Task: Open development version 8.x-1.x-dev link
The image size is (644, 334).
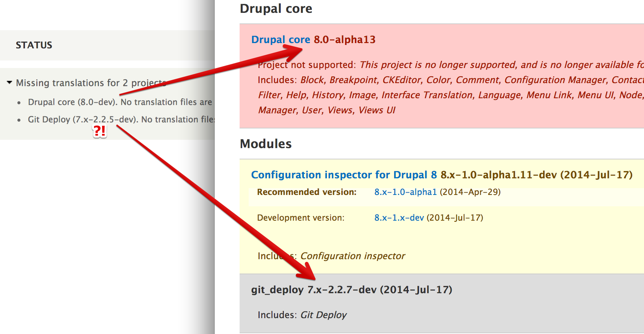Action: pyautogui.click(x=399, y=218)
